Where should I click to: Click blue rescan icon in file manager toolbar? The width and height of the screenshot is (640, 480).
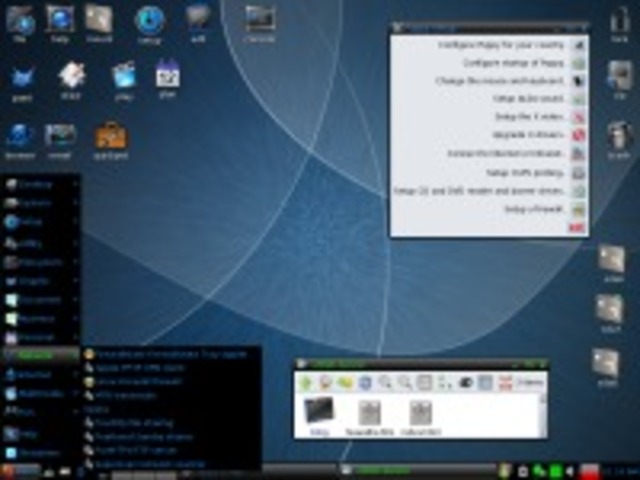click(x=364, y=383)
